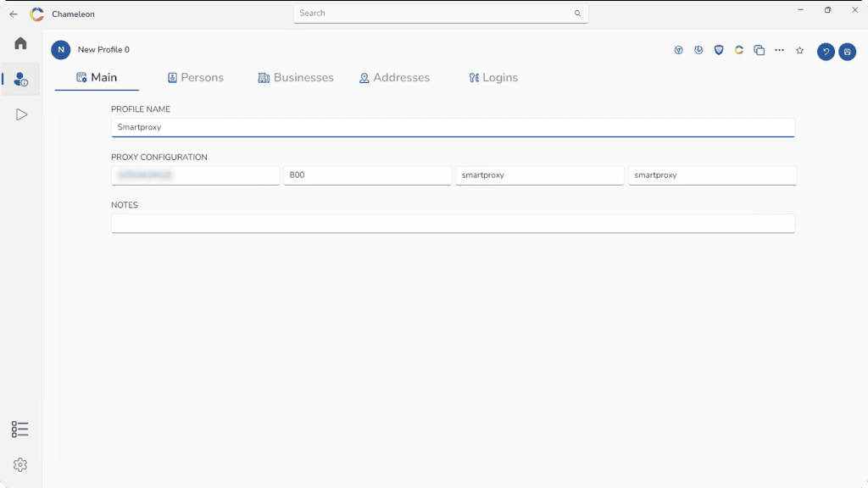The width and height of the screenshot is (868, 488).
Task: Switch to the Persons tab
Action: point(196,78)
